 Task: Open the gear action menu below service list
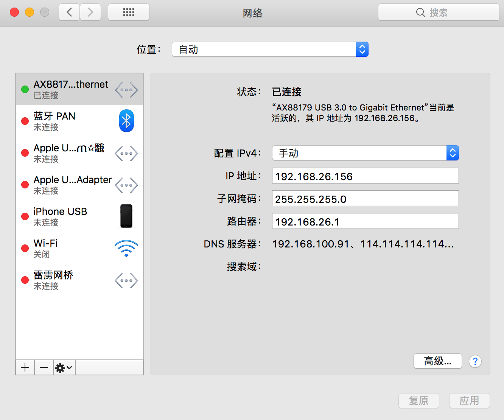click(x=64, y=367)
